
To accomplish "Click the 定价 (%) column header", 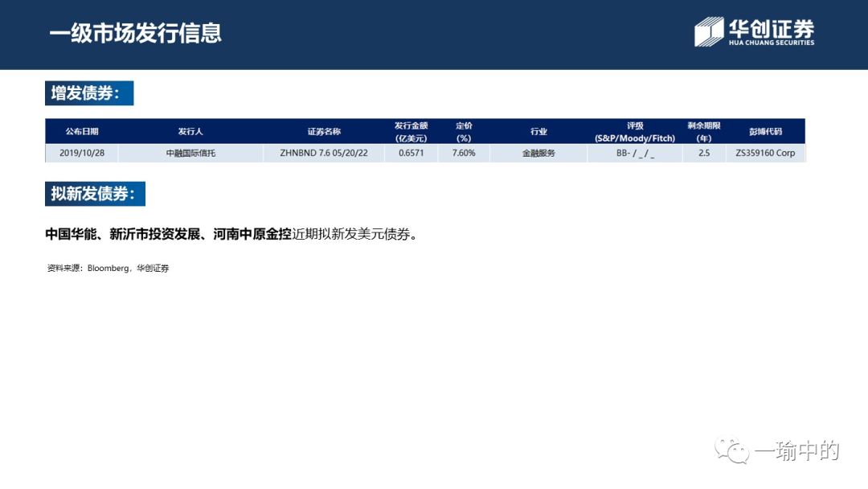I will pos(464,131).
